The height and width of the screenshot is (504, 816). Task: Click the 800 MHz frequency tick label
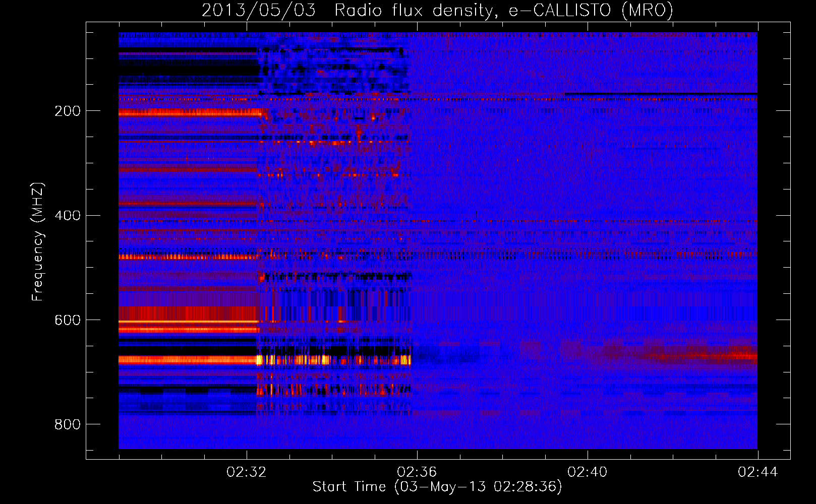[x=68, y=425]
